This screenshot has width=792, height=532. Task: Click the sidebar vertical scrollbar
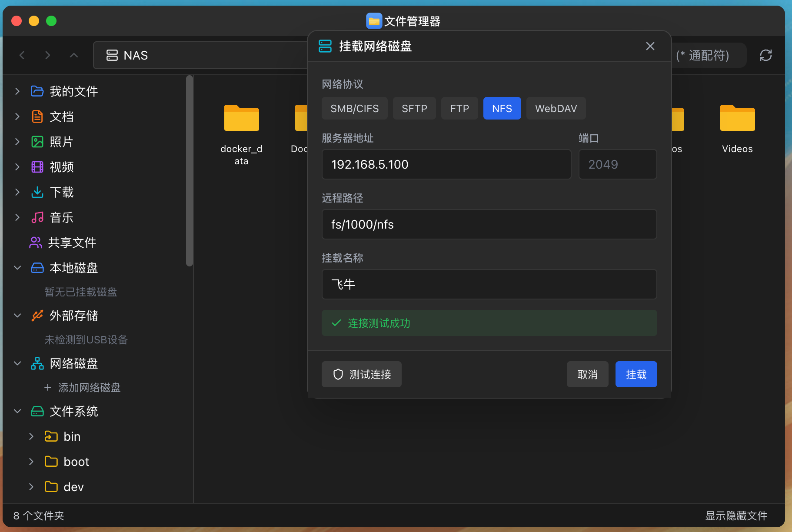tap(189, 170)
